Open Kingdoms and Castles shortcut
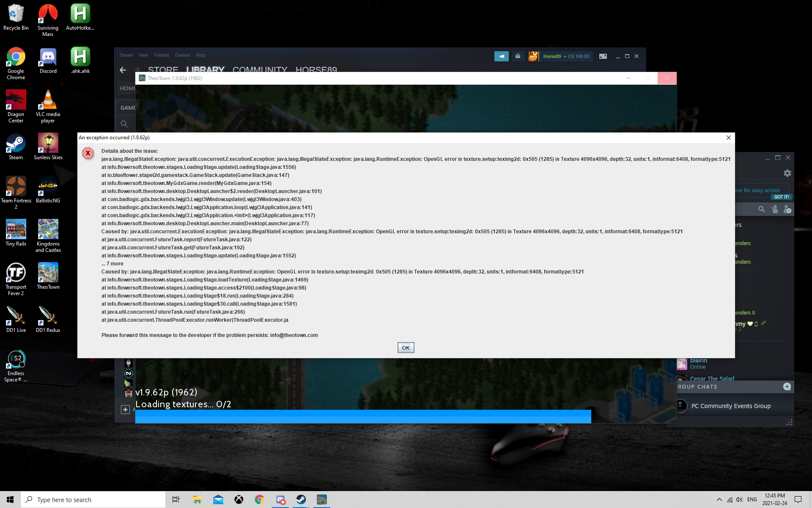The image size is (812, 508). tap(48, 236)
